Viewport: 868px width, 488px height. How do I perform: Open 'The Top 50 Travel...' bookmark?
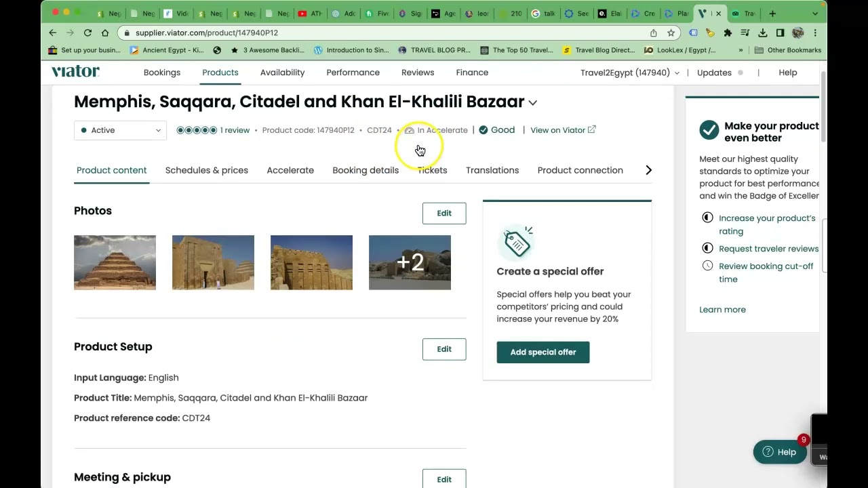516,50
